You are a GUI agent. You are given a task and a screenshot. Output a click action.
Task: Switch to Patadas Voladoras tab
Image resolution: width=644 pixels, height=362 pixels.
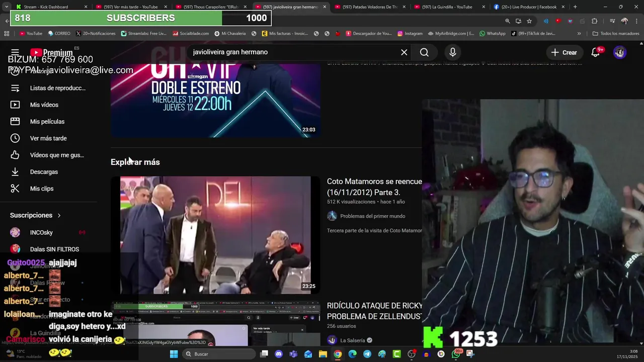click(x=370, y=7)
